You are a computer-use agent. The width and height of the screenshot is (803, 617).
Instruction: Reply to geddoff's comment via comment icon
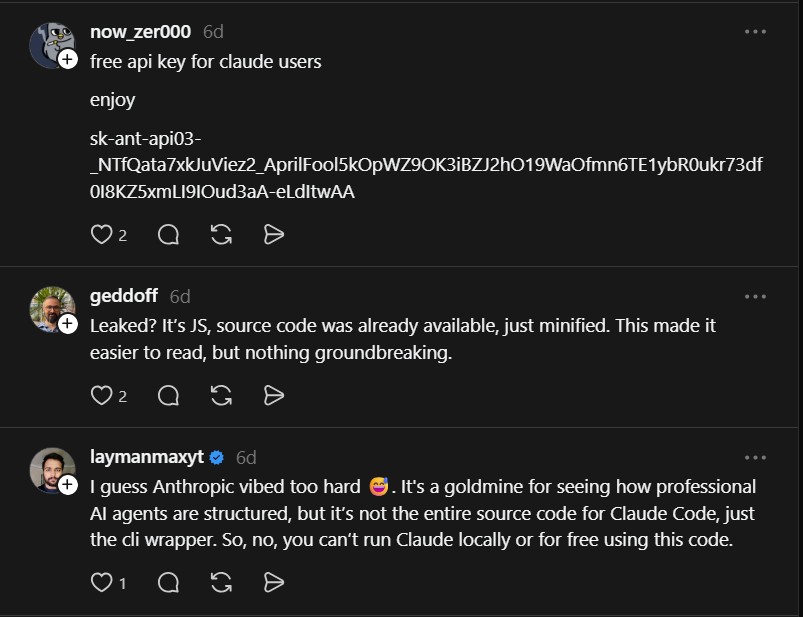[169, 396]
